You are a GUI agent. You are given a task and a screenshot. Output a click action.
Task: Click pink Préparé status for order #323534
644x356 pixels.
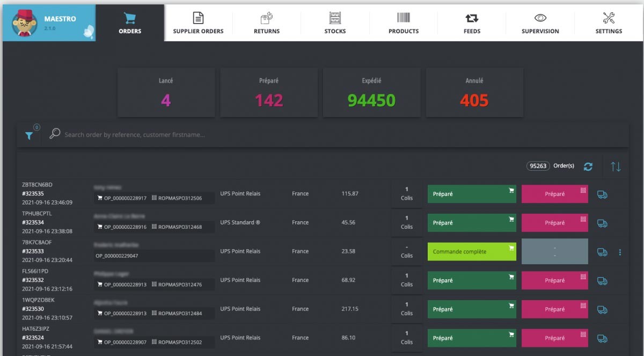coord(554,223)
